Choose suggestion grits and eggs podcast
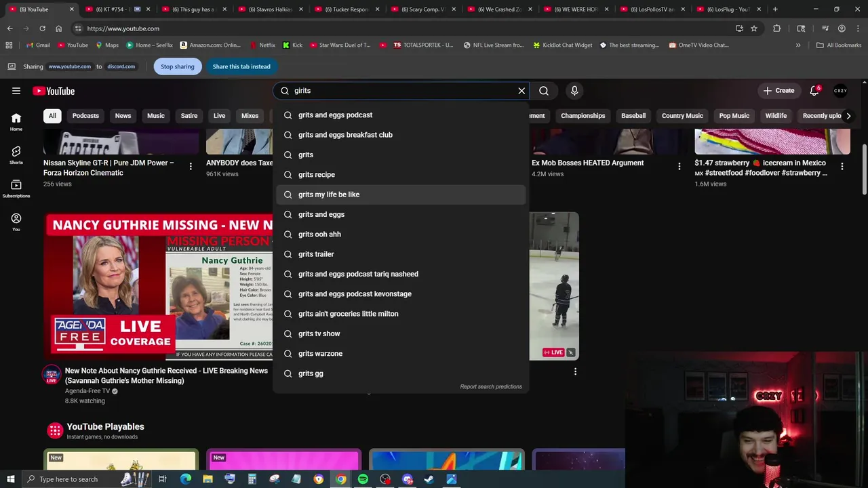 [401, 115]
